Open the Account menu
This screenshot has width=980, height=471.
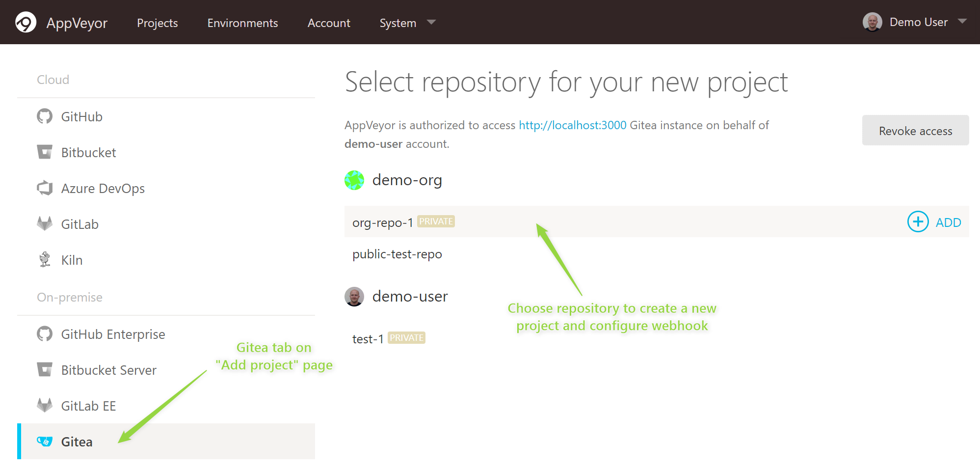(329, 23)
